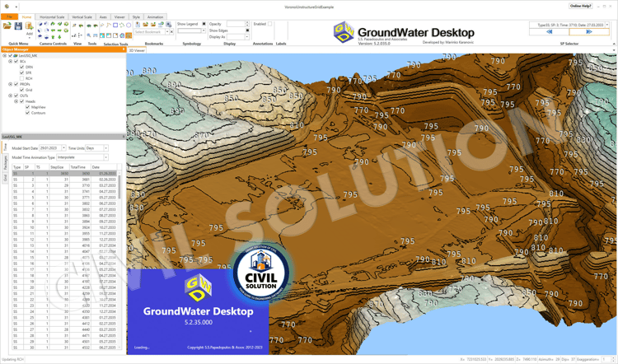The image size is (618, 364).
Task: Click the Add data icon
Action: [x=29, y=26]
